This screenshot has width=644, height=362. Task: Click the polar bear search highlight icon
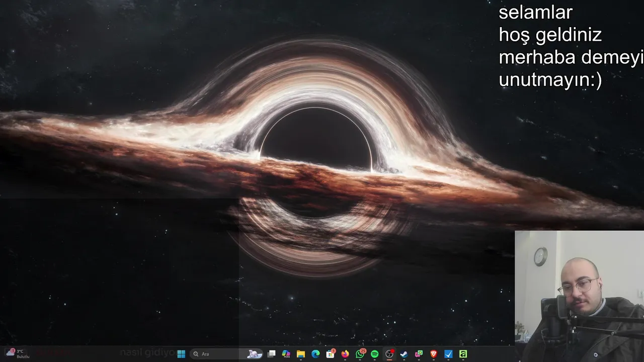(x=255, y=354)
